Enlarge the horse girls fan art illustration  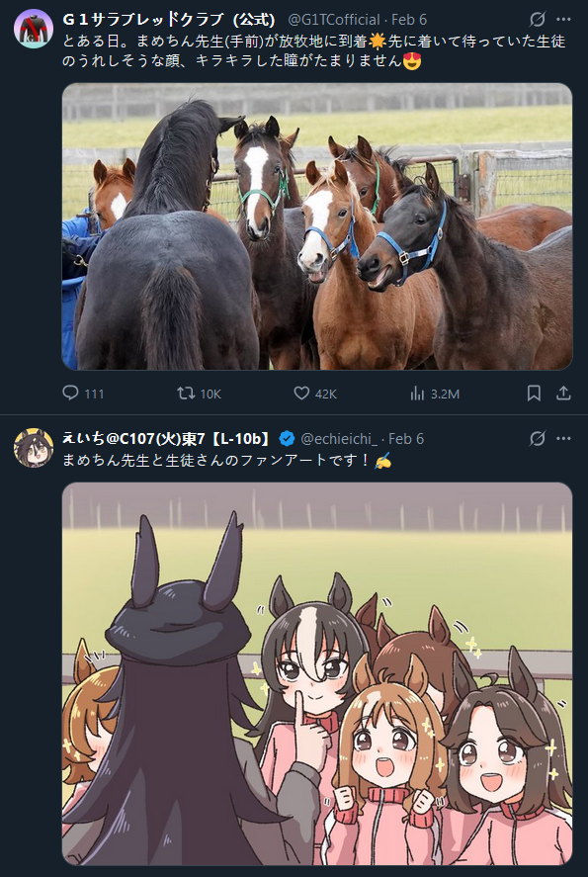317,674
